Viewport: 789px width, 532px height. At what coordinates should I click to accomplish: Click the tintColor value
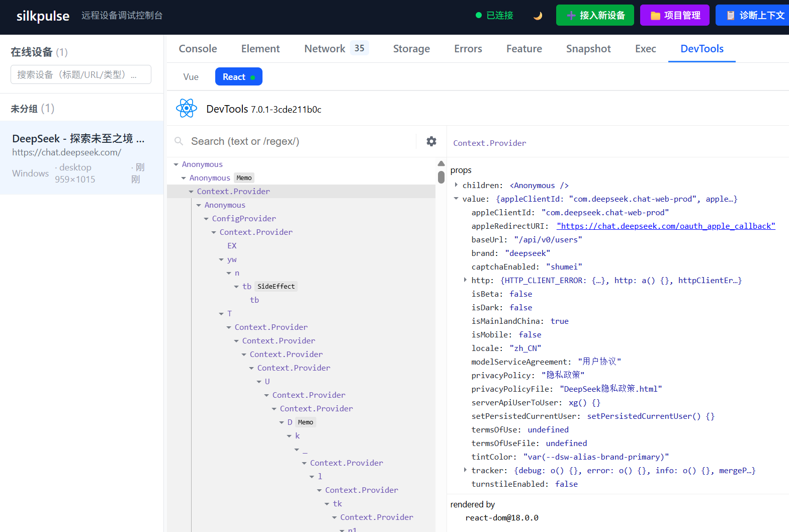click(596, 457)
